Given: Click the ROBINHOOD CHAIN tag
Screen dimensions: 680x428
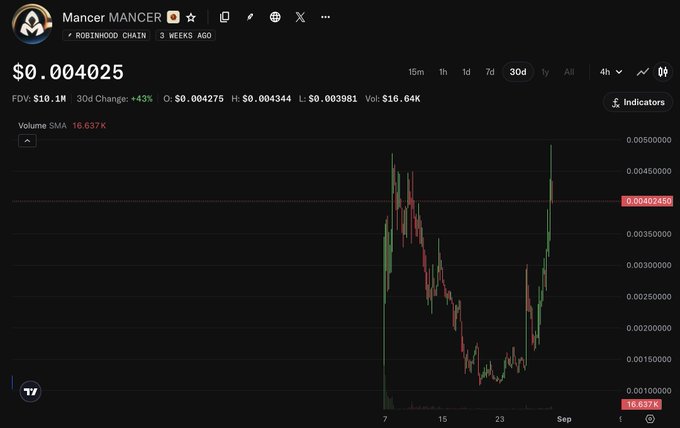Looking at the screenshot, I should (x=107, y=36).
